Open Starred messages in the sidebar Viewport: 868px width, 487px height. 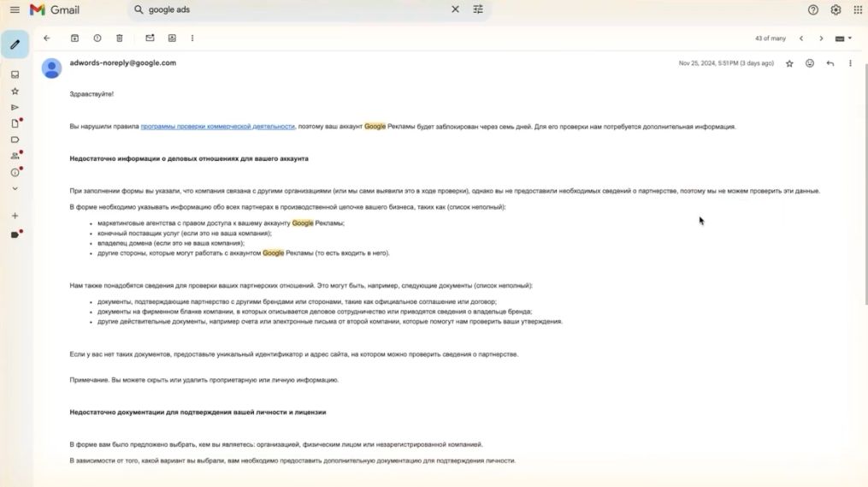(x=15, y=91)
